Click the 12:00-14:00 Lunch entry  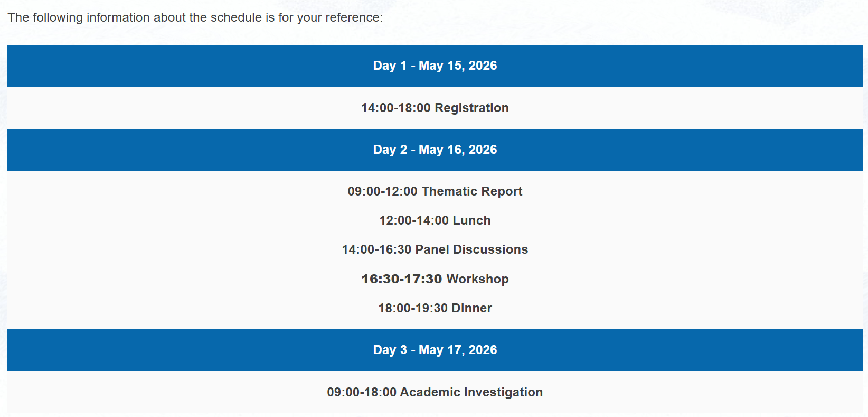(435, 220)
